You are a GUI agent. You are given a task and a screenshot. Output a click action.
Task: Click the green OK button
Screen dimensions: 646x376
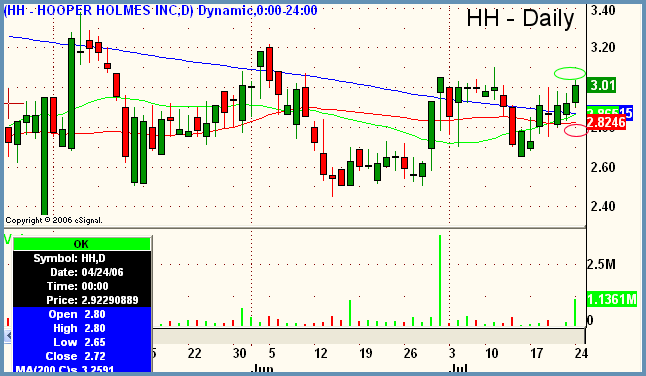82,244
